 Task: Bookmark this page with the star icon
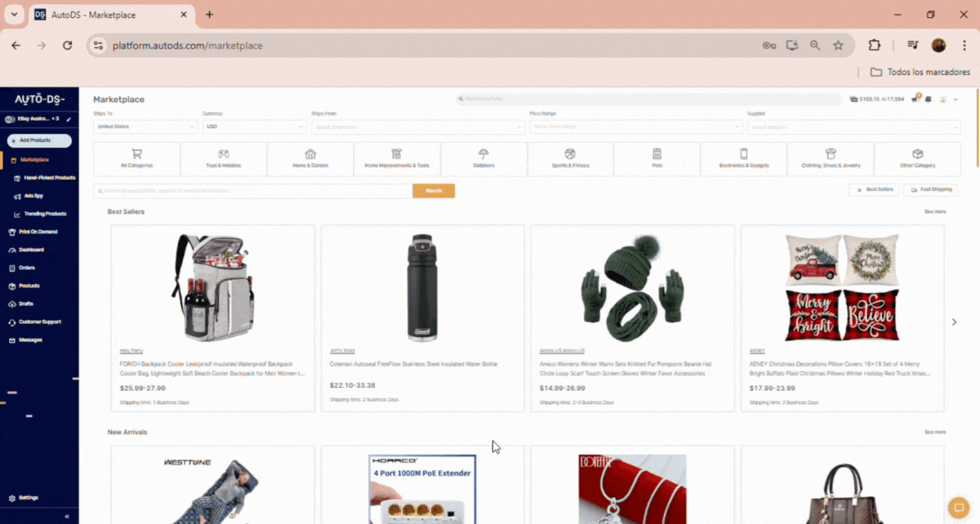[x=838, y=46]
